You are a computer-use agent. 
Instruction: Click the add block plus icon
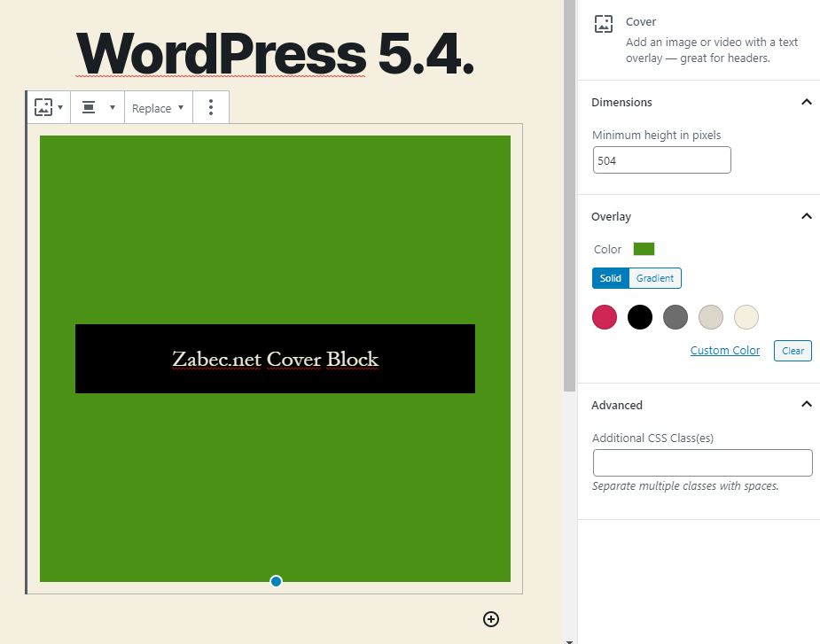click(491, 619)
